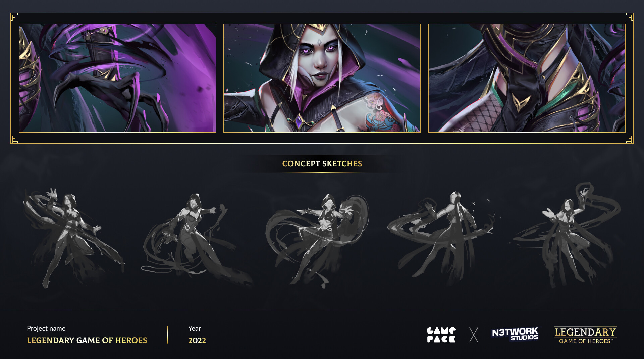Select the middle concept sketch with swirling cloak
This screenshot has width=644, height=359.
pyautogui.click(x=317, y=240)
